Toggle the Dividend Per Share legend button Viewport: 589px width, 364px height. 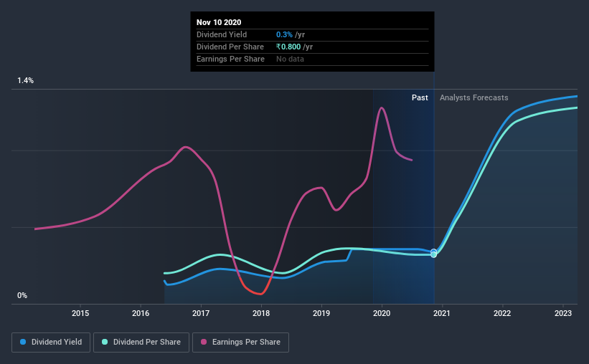(141, 343)
